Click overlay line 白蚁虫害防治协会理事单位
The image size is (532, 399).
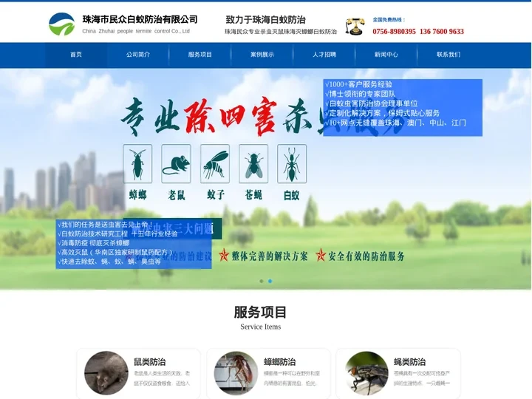point(371,103)
